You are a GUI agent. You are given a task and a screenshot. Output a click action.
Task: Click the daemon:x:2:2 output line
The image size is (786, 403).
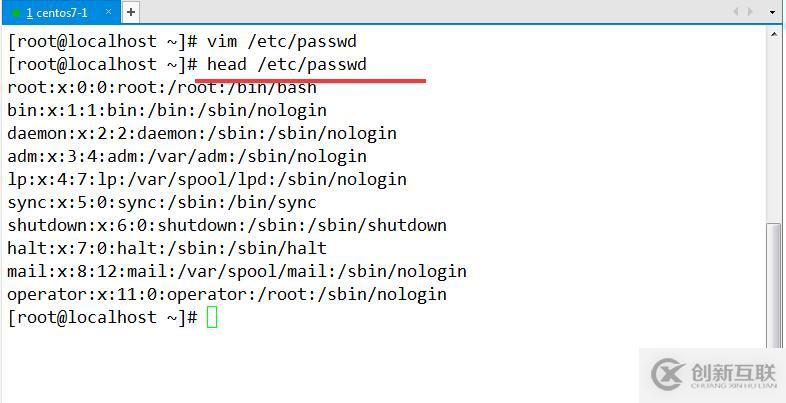(201, 133)
